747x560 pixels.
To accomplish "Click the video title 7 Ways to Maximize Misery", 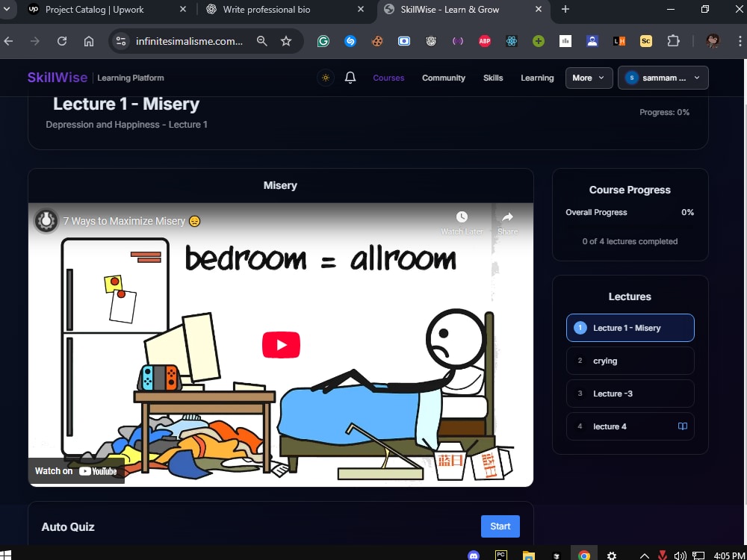I will click(x=132, y=221).
